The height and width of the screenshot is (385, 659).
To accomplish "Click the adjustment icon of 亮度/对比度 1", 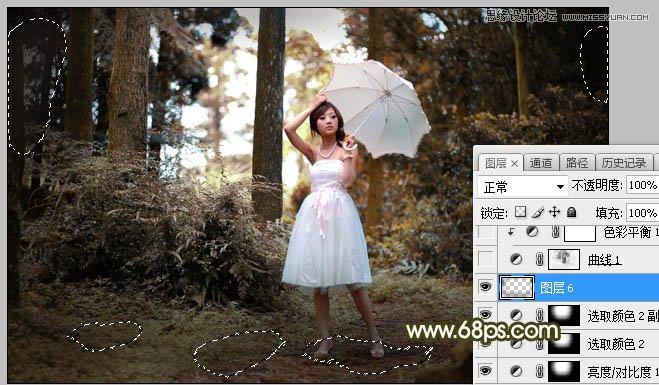I will (x=516, y=371).
